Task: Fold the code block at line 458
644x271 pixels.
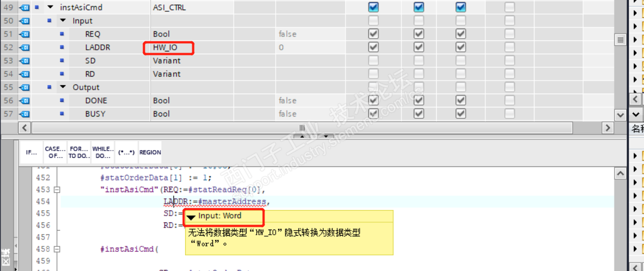Action: click(57, 249)
